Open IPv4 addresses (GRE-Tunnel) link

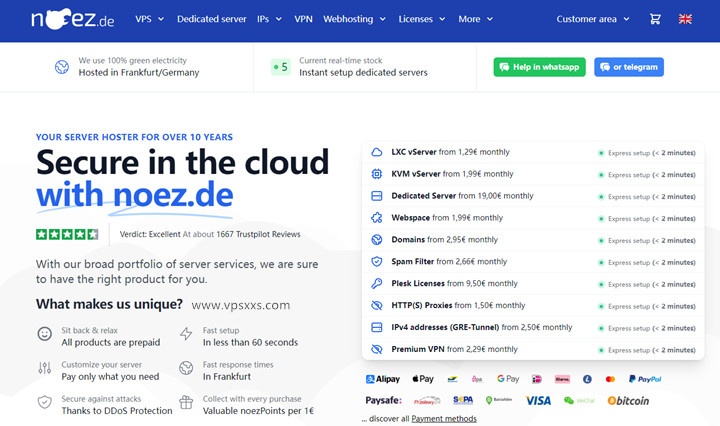482,327
